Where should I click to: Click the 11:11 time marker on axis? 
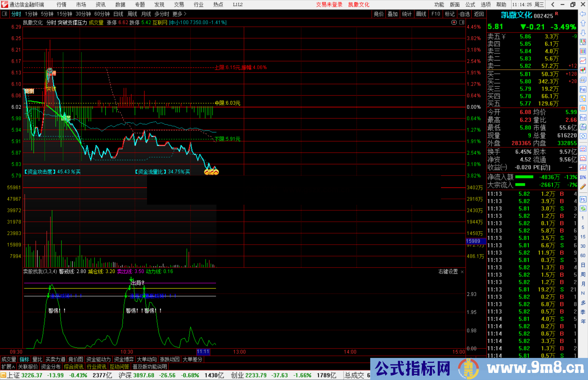[203, 352]
